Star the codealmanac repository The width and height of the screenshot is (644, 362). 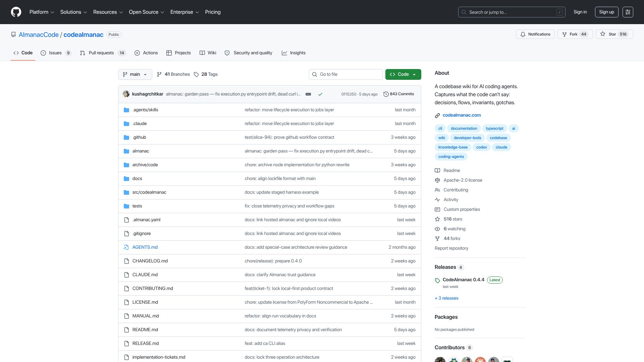[x=614, y=34]
